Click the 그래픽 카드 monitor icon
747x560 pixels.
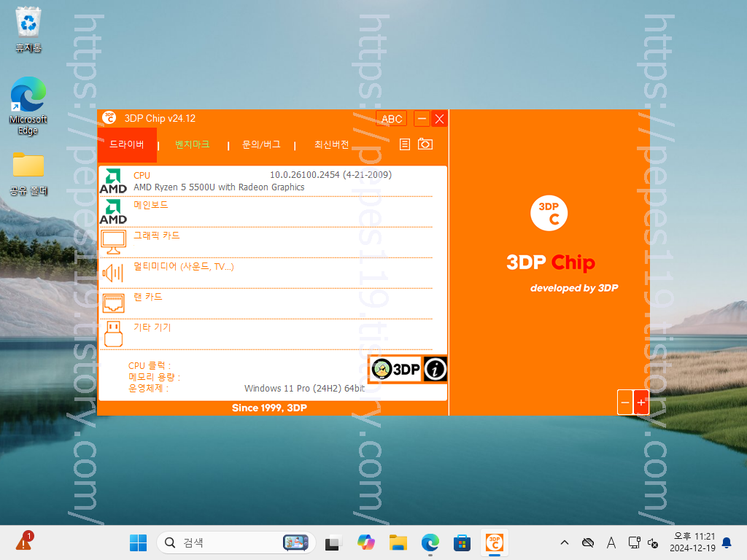click(113, 242)
